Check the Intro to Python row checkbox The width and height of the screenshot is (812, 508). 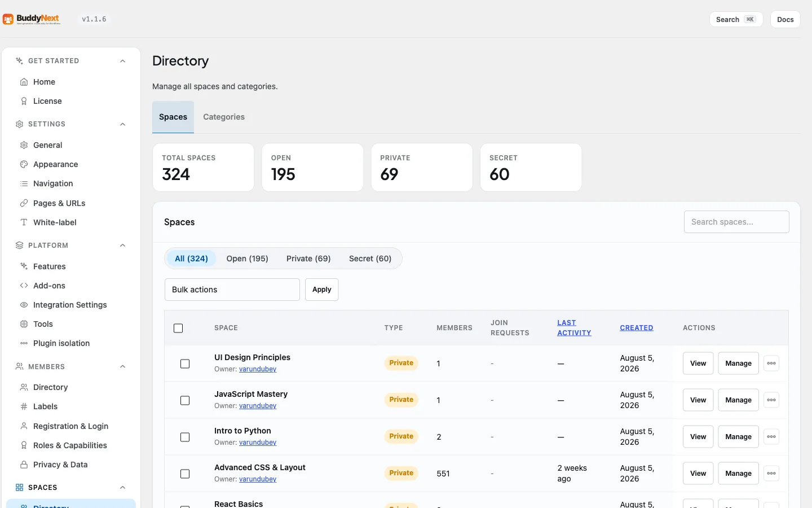(185, 437)
